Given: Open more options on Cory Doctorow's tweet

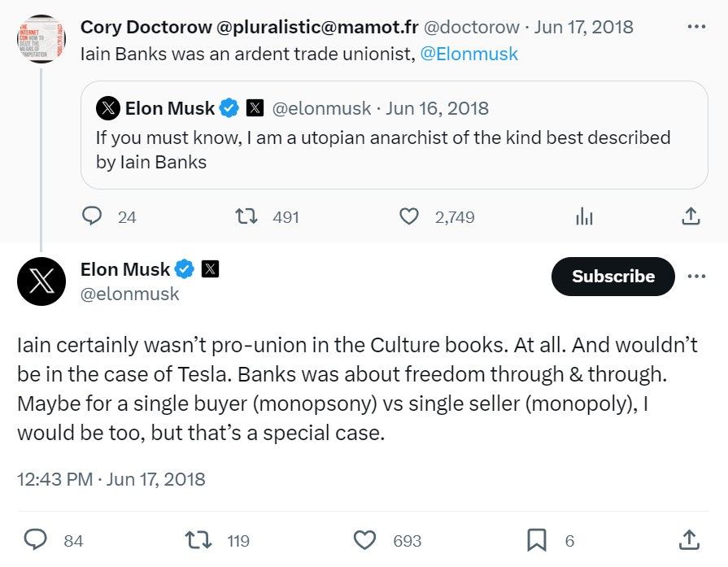Looking at the screenshot, I should coord(696,27).
